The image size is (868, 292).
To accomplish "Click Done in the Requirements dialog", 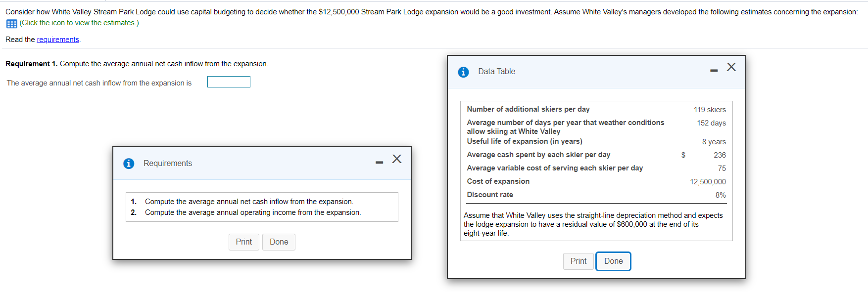I will (279, 242).
